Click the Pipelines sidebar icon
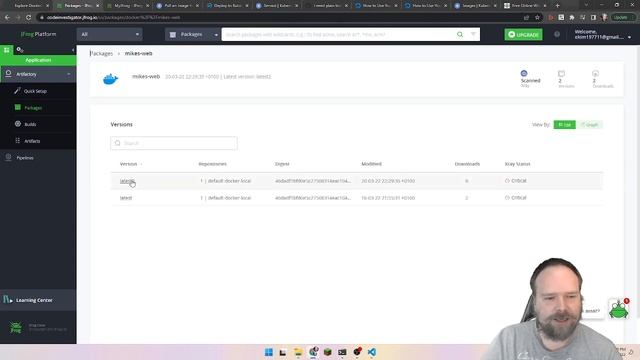Viewport: 640px width, 360px height. click(8, 157)
